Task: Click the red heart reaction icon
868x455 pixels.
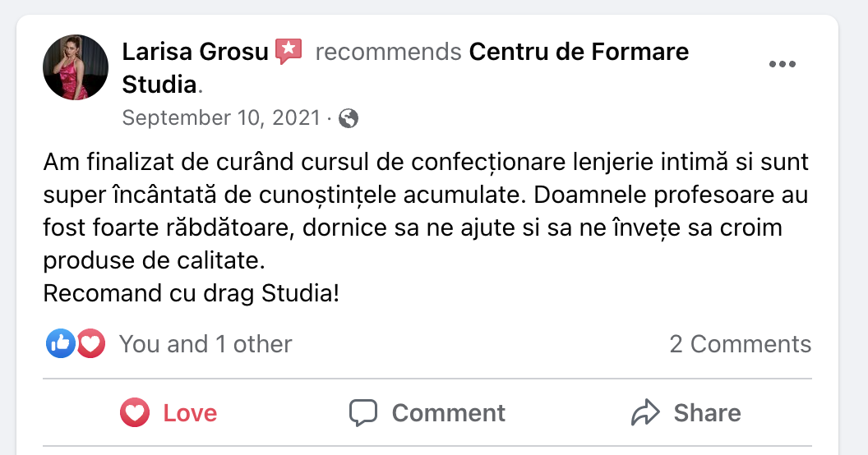Action: 91,343
